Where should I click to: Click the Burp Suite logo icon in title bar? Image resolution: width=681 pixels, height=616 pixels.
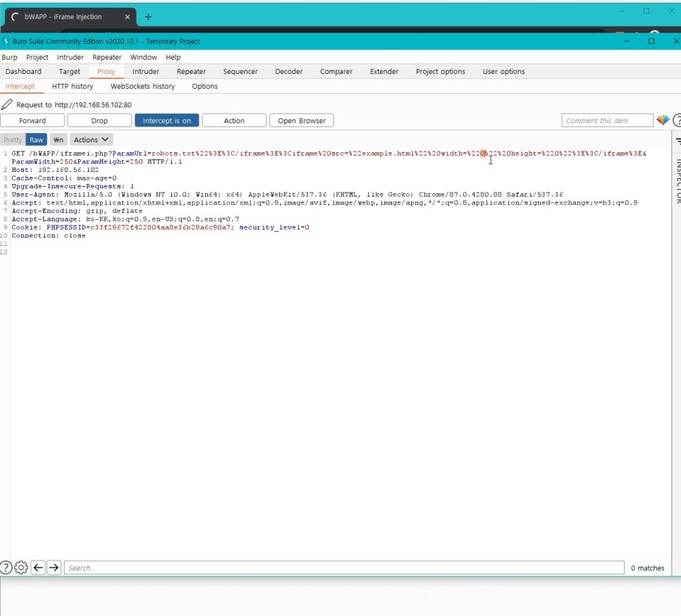click(6, 42)
